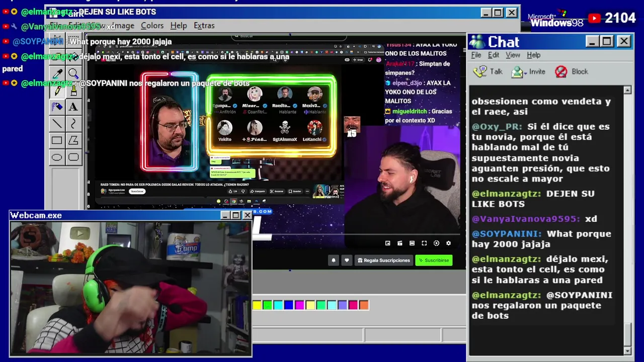Pick the bright green color swatch
The image size is (644, 362).
[x=268, y=305]
